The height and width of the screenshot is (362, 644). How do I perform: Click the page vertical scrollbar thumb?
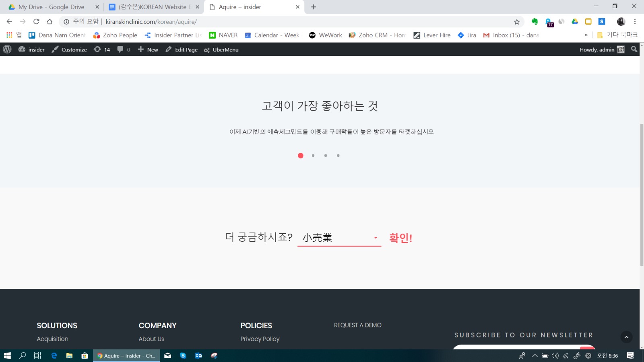pos(642,195)
